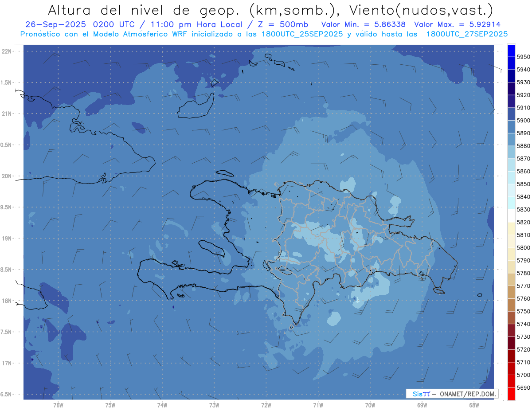Click the '21N' latitude axis label
The image size is (532, 411).
(8, 114)
